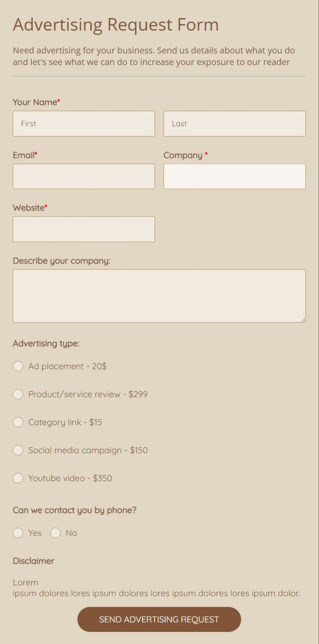319x644 pixels.
Task: Focus the Company text box
Action: (x=234, y=176)
